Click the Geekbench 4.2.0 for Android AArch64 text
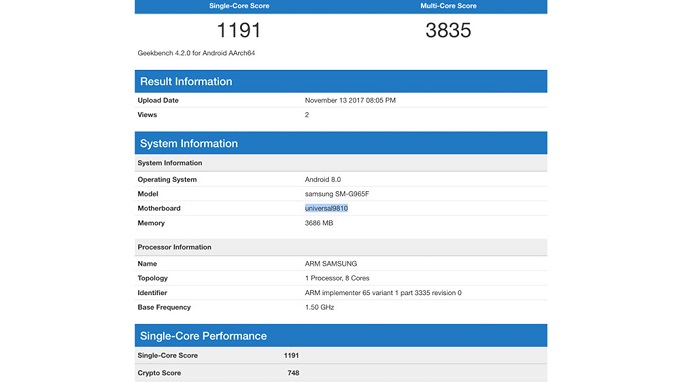 (196, 53)
